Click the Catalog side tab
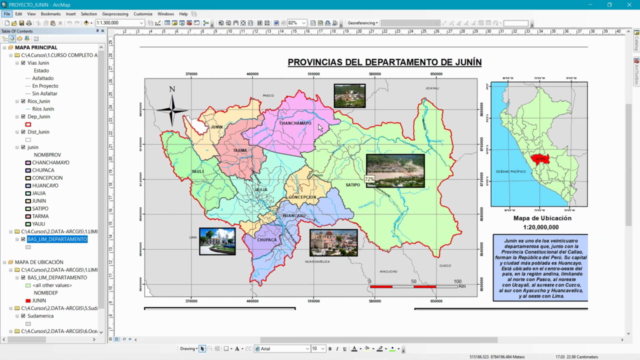640x360 pixels. click(x=636, y=41)
